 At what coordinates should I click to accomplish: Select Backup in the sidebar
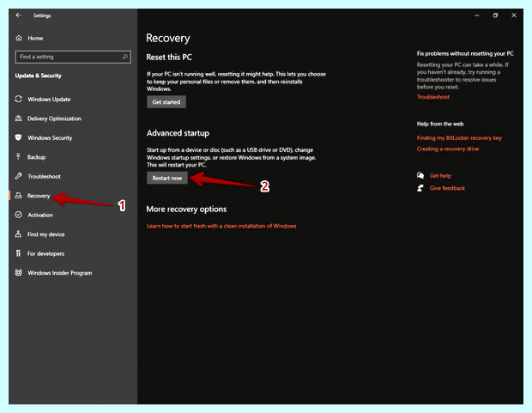point(36,157)
